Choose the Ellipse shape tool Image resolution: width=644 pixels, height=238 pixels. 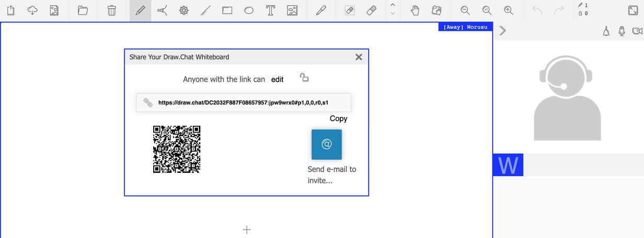click(249, 10)
